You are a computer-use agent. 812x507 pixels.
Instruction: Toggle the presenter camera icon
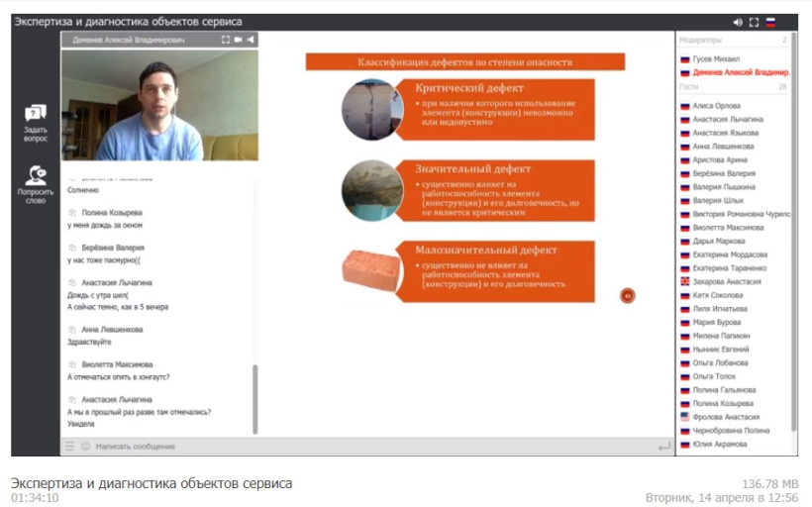[239, 40]
